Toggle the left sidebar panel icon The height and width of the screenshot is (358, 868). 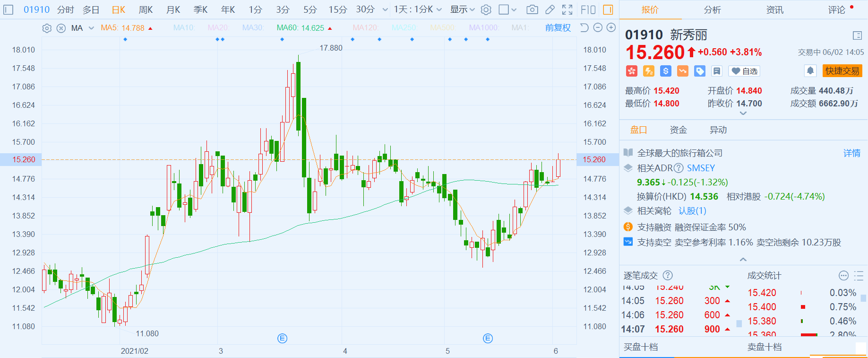tap(9, 9)
